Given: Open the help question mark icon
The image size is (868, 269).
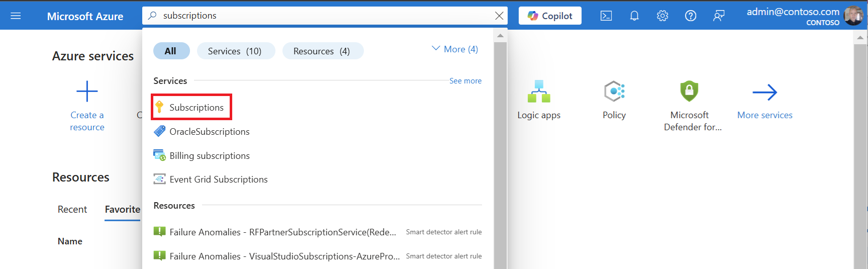Looking at the screenshot, I should (x=691, y=16).
